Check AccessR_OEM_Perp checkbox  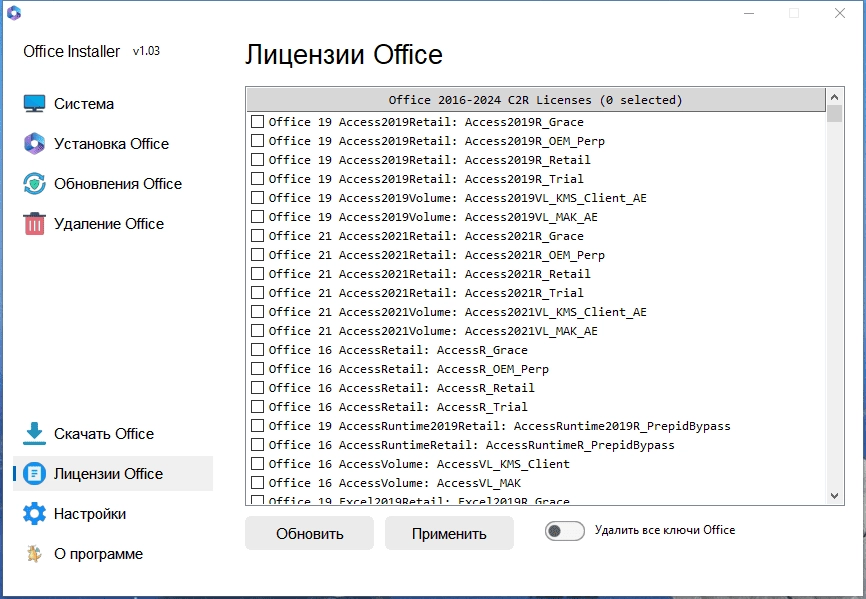[257, 368]
